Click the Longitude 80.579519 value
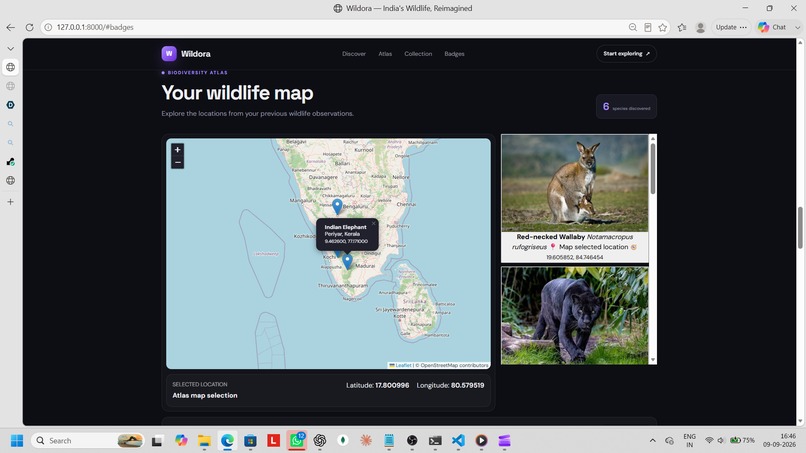806x453 pixels. click(x=467, y=385)
